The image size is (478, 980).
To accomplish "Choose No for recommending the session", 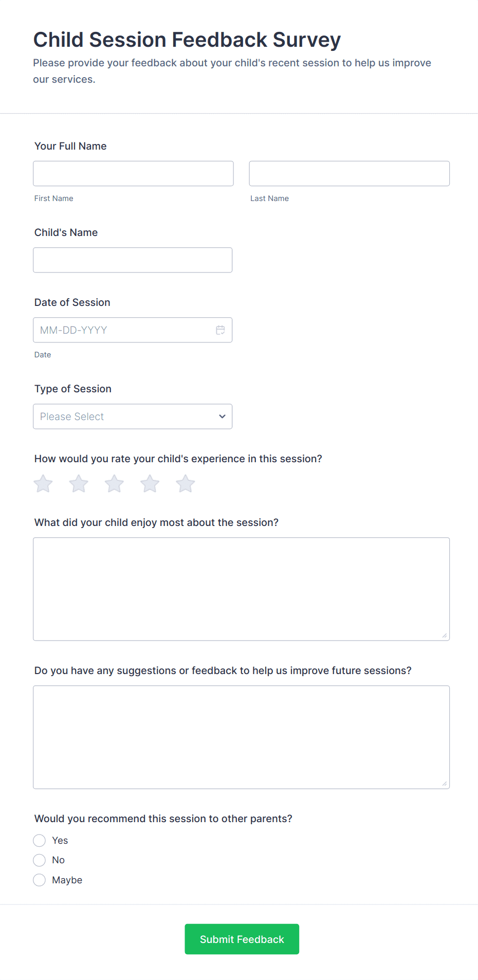I will click(40, 860).
